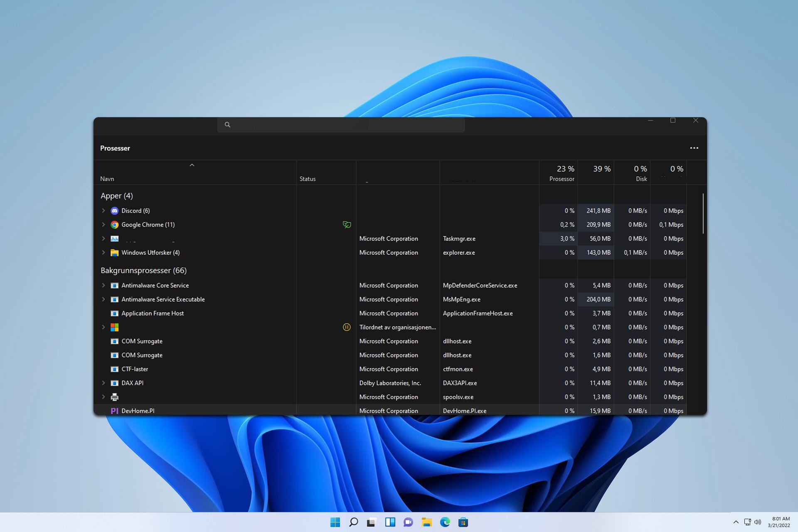Click the three-dot menu in Task Manager
This screenshot has width=798, height=532.
click(x=694, y=148)
